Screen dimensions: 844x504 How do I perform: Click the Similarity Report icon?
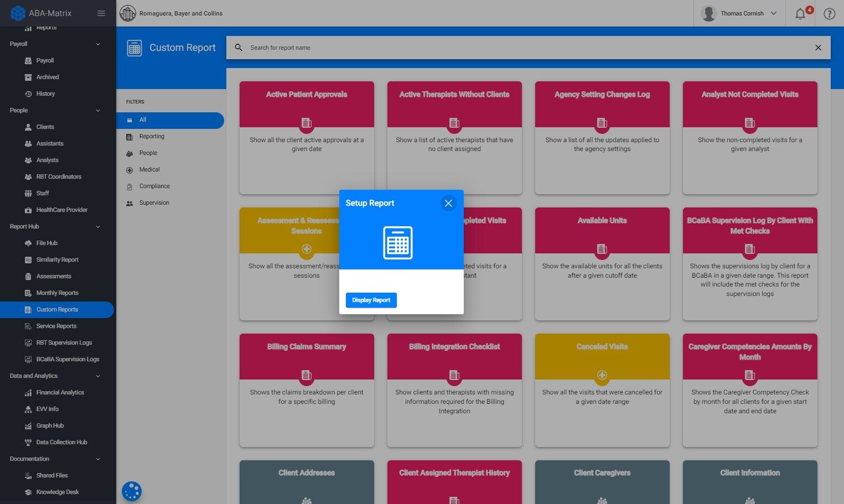coord(28,260)
